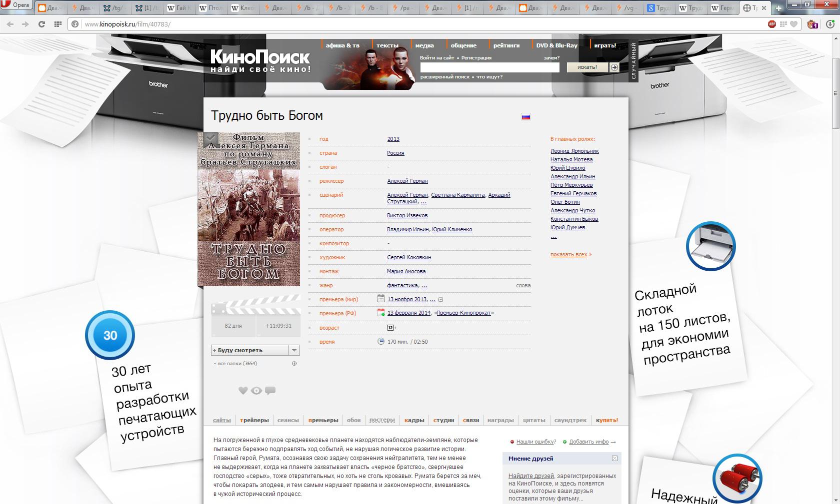Click the clock icon beside runtime
This screenshot has height=504, width=840.
(381, 341)
